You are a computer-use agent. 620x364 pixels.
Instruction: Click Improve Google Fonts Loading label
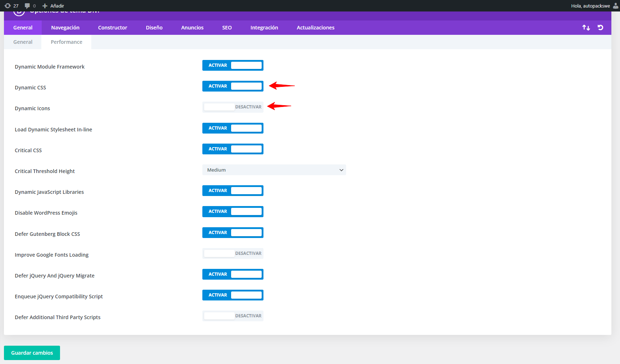pyautogui.click(x=52, y=255)
